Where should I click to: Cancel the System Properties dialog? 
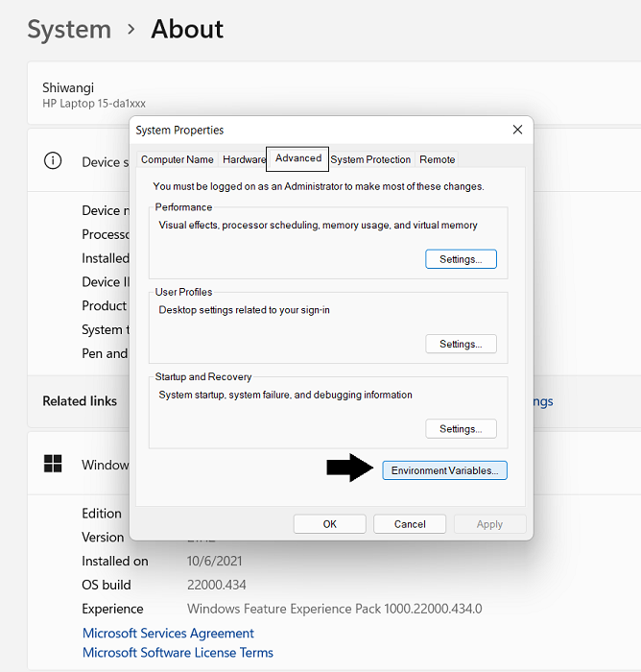pos(410,524)
